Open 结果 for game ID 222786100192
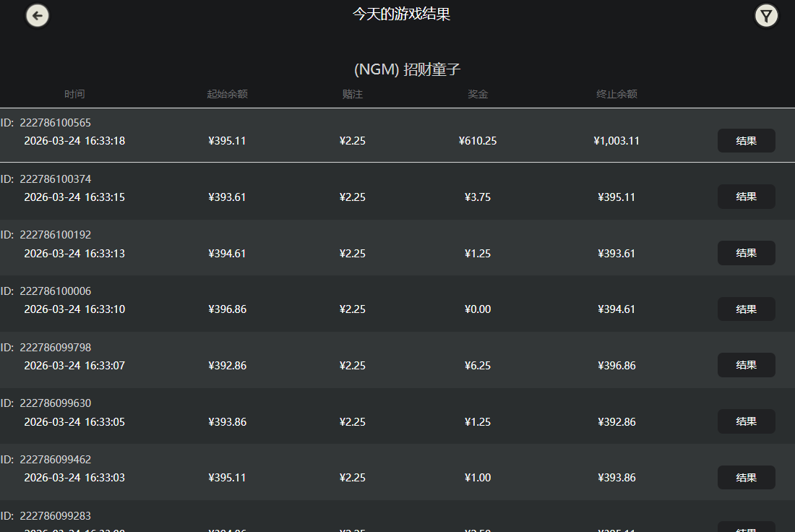795x532 pixels. [746, 253]
